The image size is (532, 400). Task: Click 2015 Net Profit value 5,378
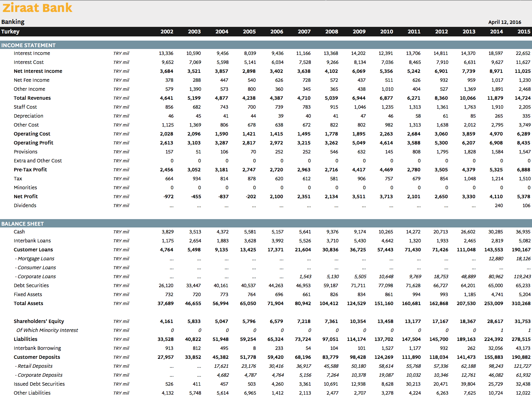[x=524, y=197]
